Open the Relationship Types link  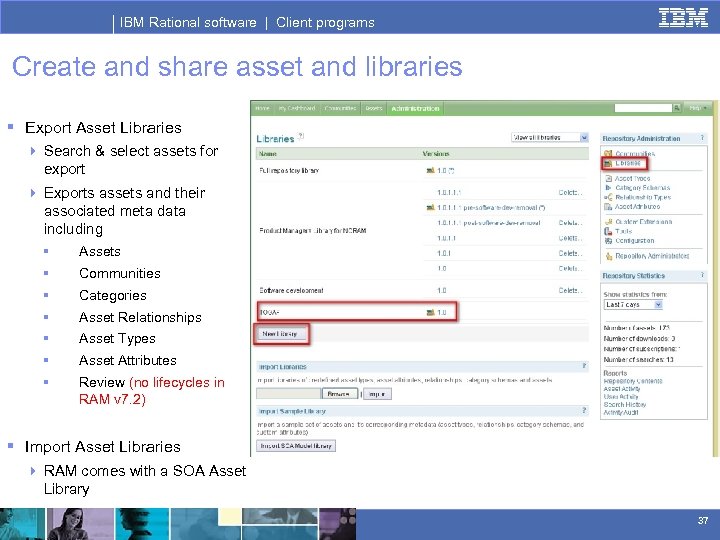[643, 197]
